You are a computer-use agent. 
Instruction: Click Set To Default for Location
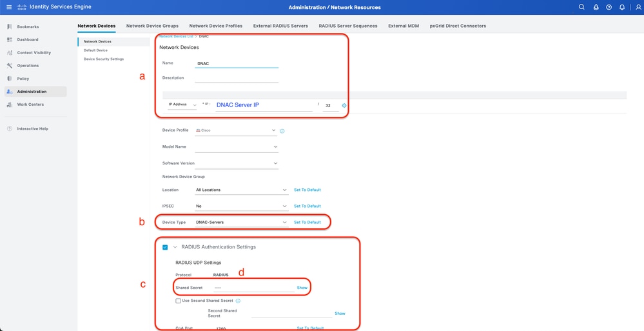307,190
